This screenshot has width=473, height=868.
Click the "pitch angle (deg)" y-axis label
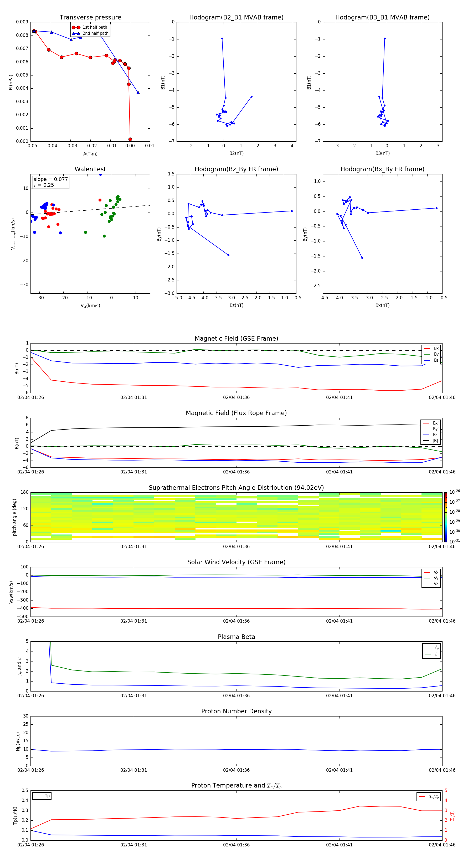click(x=14, y=517)
